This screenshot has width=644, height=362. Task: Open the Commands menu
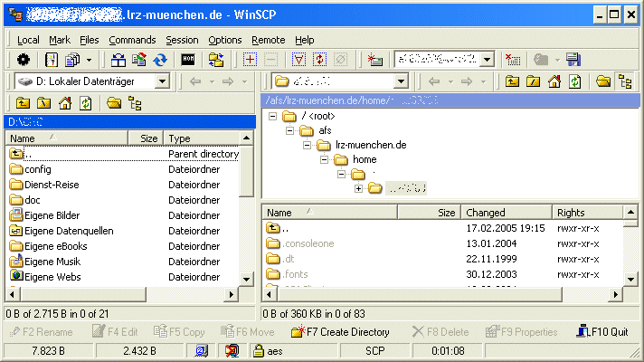click(x=132, y=40)
